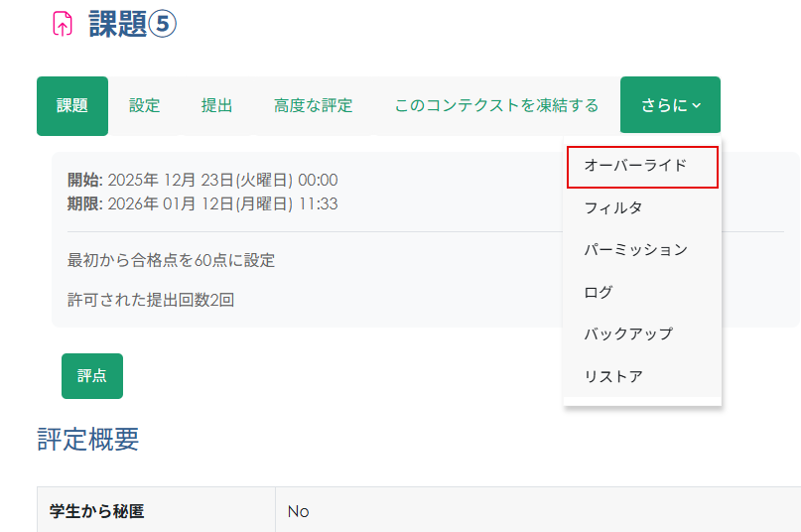Screen dimensions: 801x532
Task: Click the ログ menu item
Action: click(599, 292)
